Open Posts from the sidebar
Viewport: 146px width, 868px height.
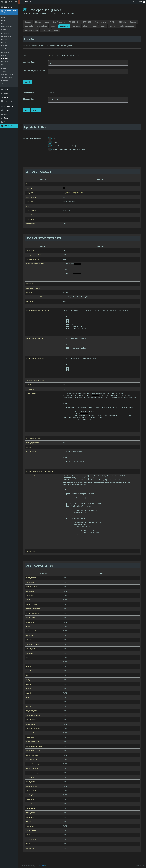pyautogui.click(x=6, y=90)
